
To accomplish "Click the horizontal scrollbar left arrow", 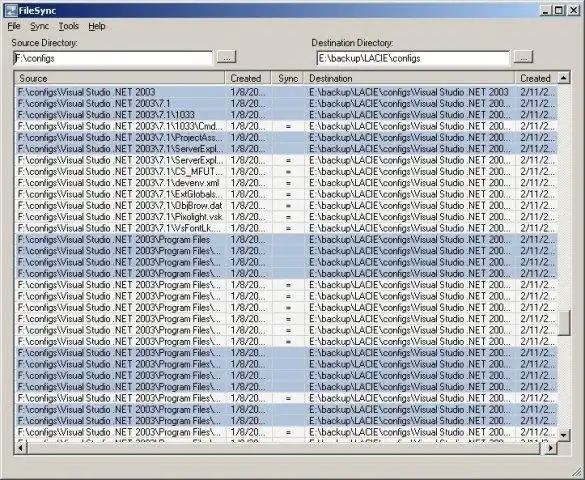I will tap(21, 448).
